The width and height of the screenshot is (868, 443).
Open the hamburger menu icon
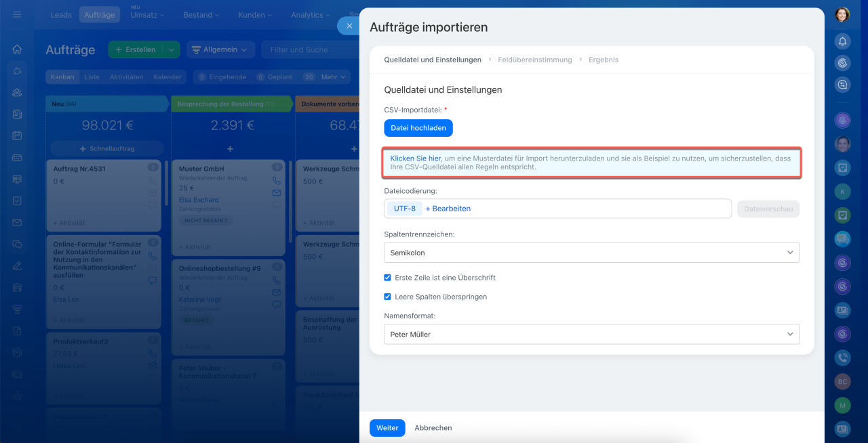click(x=17, y=14)
